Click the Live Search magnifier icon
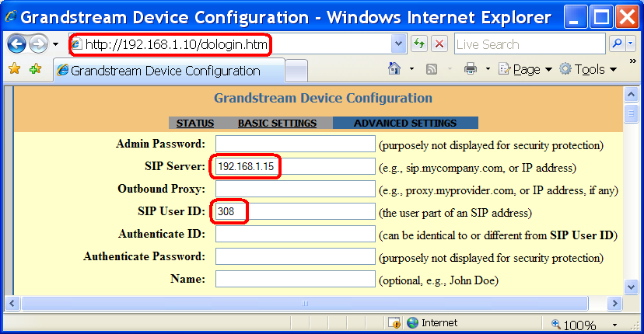 click(617, 43)
